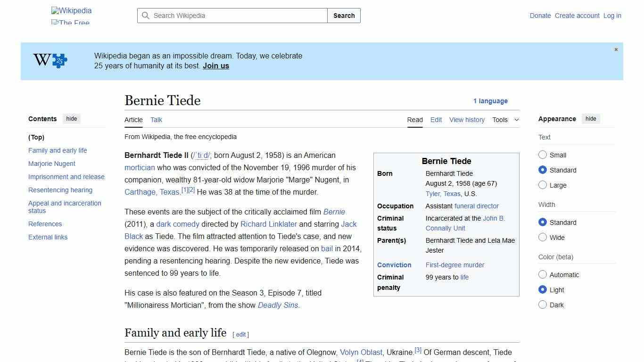
Task: Hide the Contents sidebar
Action: click(x=71, y=118)
